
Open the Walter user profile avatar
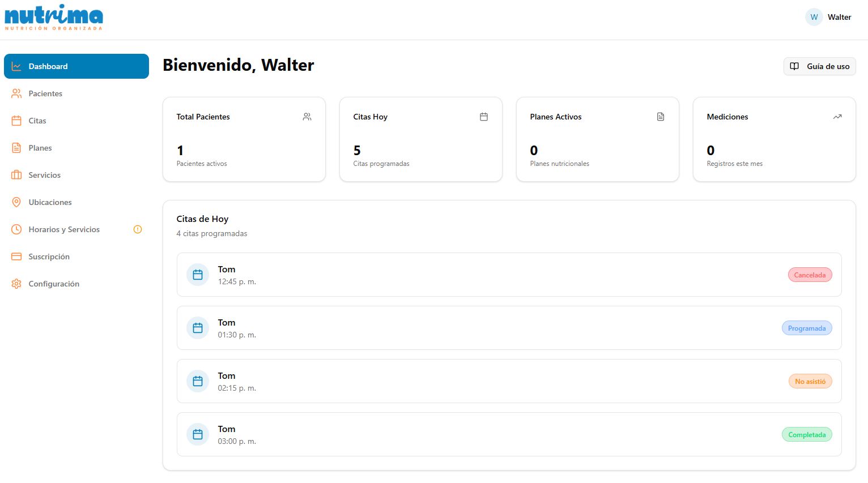[814, 17]
